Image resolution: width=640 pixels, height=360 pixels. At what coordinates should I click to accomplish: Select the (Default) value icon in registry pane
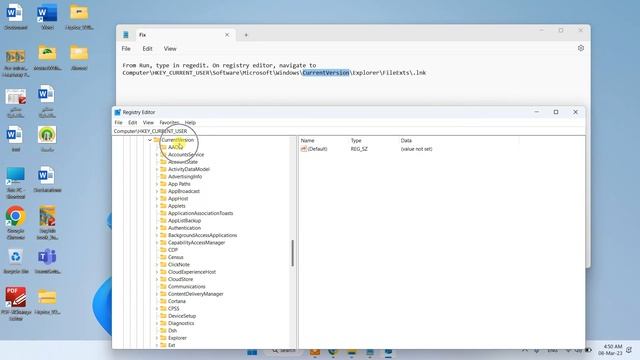click(x=304, y=149)
